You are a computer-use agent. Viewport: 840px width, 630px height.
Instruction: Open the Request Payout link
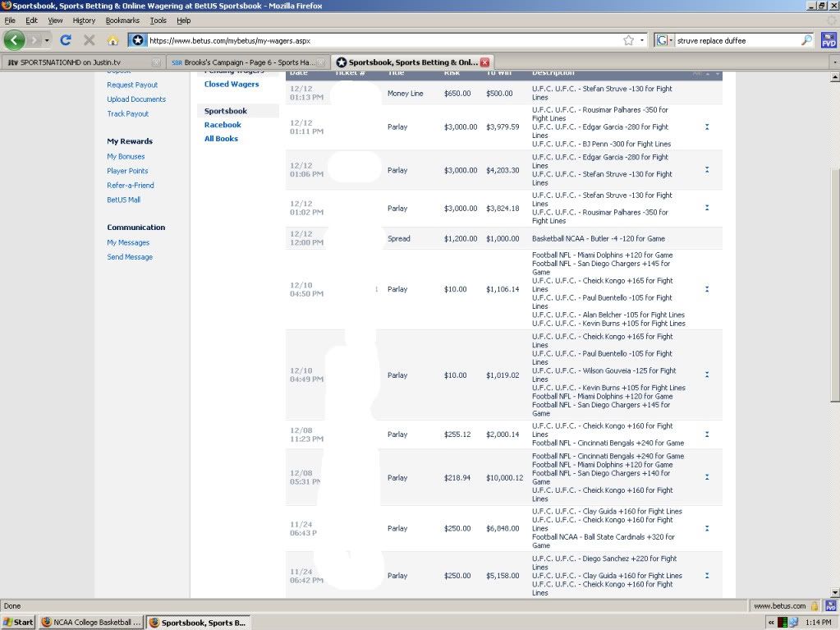(x=132, y=85)
